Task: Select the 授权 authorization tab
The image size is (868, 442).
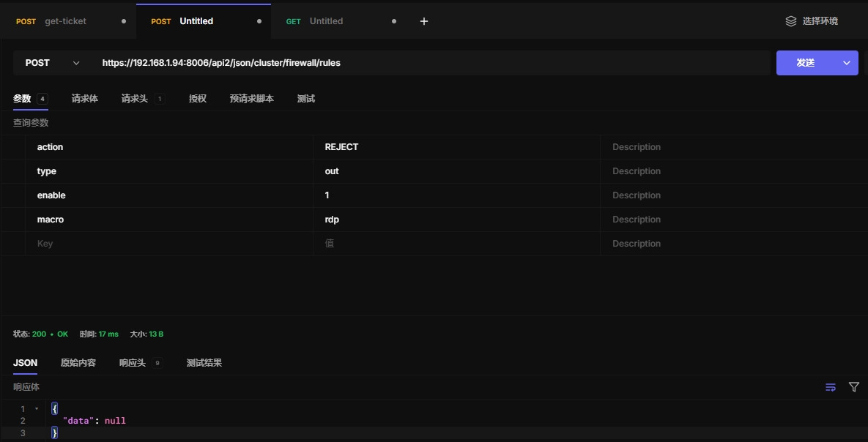Action: (197, 99)
